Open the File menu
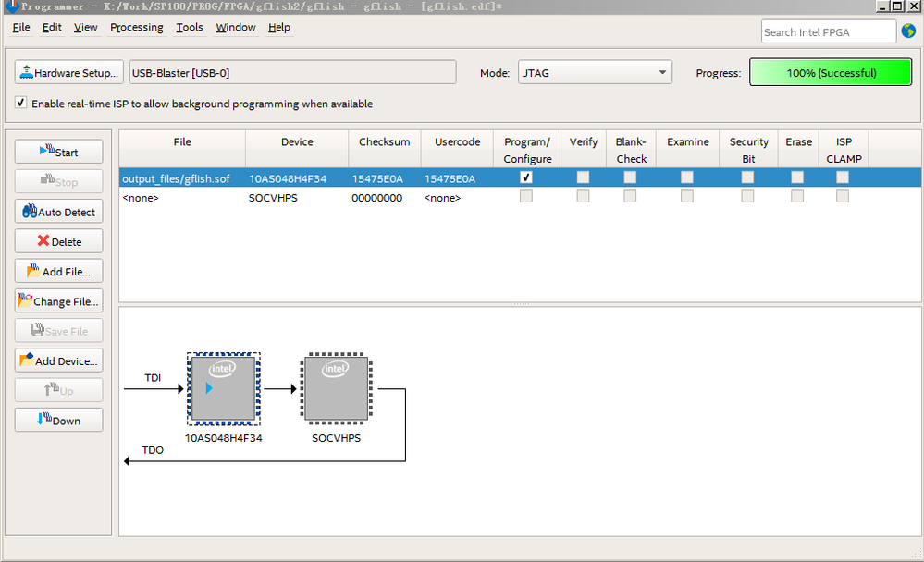 click(21, 27)
